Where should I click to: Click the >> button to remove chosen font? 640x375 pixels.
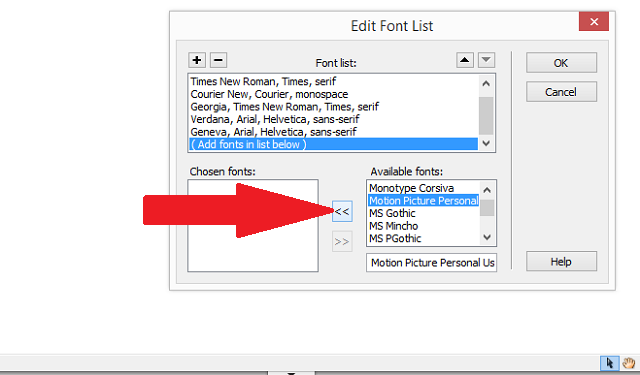tap(342, 242)
